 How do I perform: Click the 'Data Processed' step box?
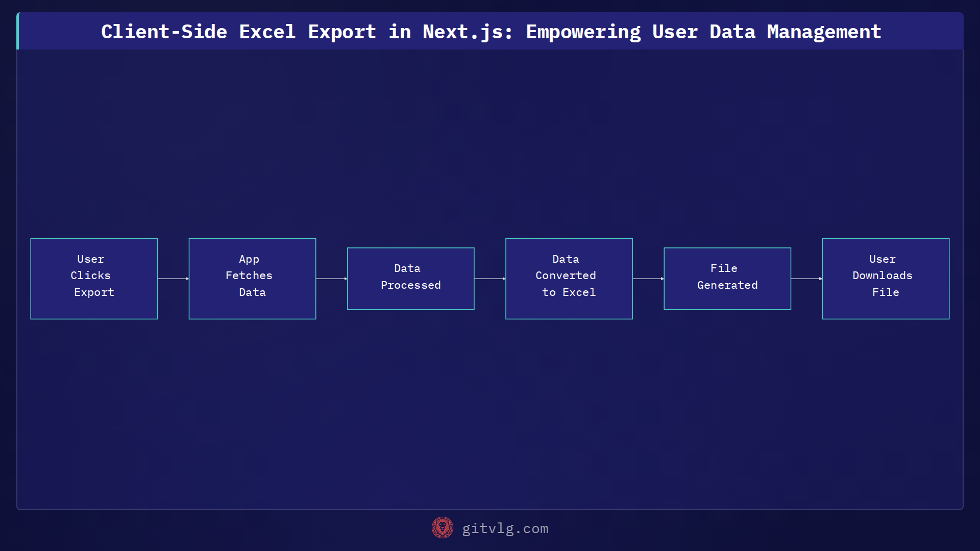point(410,279)
